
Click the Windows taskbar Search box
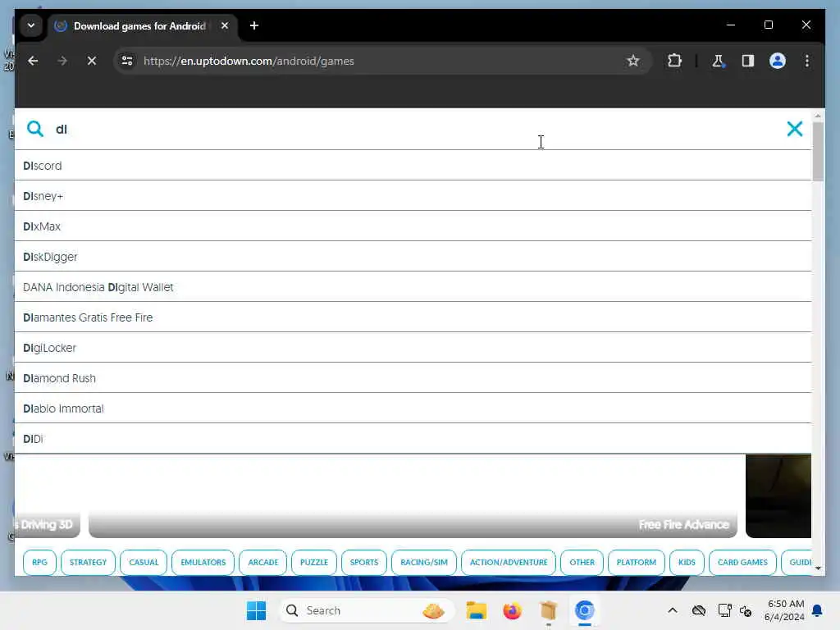click(367, 610)
